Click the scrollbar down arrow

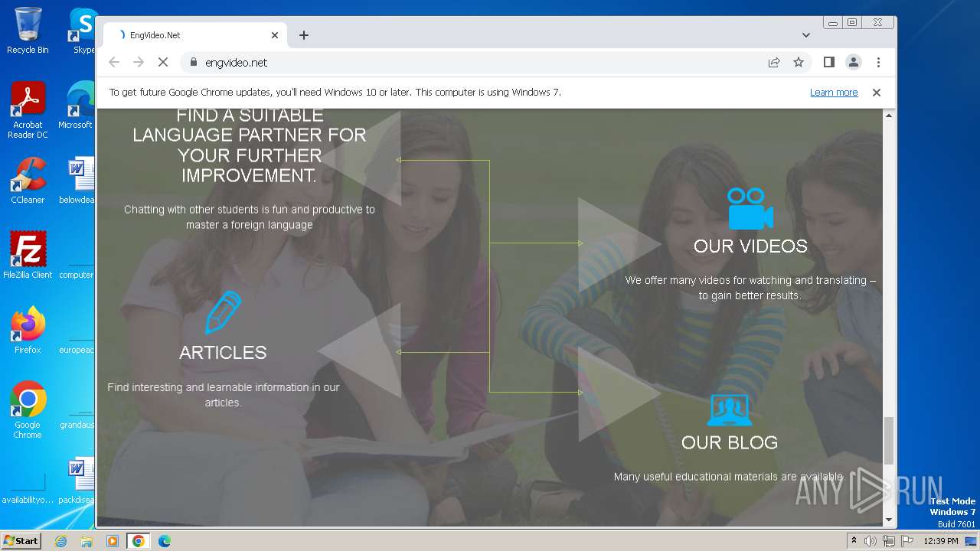889,520
